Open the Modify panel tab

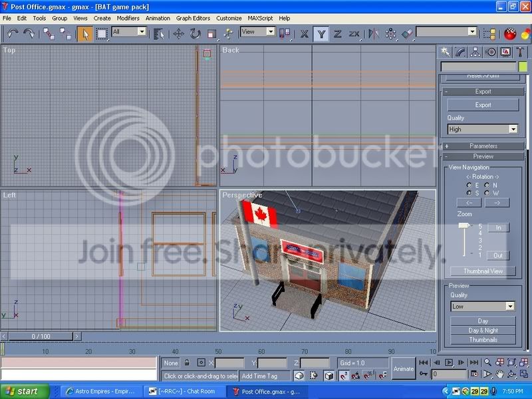pos(460,52)
